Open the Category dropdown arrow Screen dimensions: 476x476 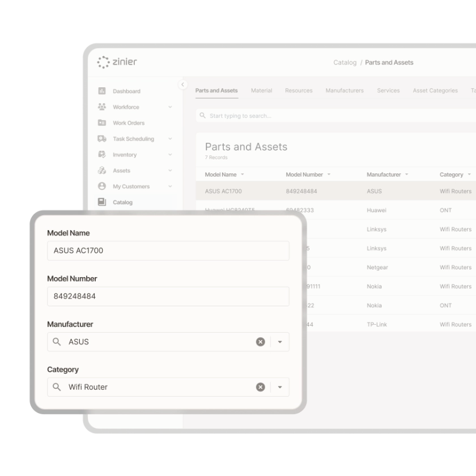[x=280, y=387]
